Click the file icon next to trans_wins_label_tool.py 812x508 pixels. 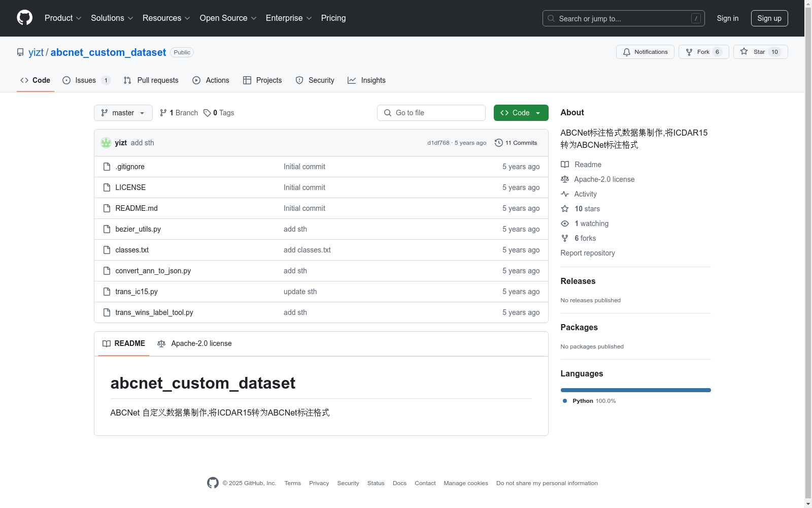coord(107,312)
